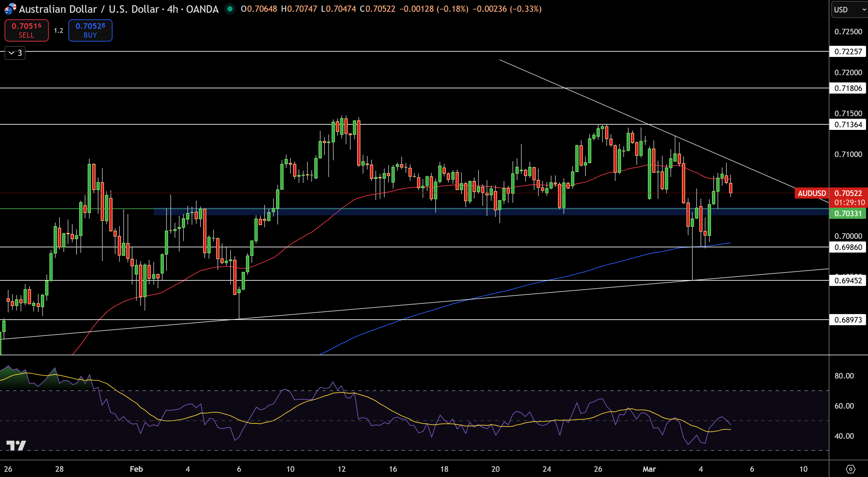The image size is (868, 477).
Task: Click the 0.72500 price axis label
Action: 848,32
